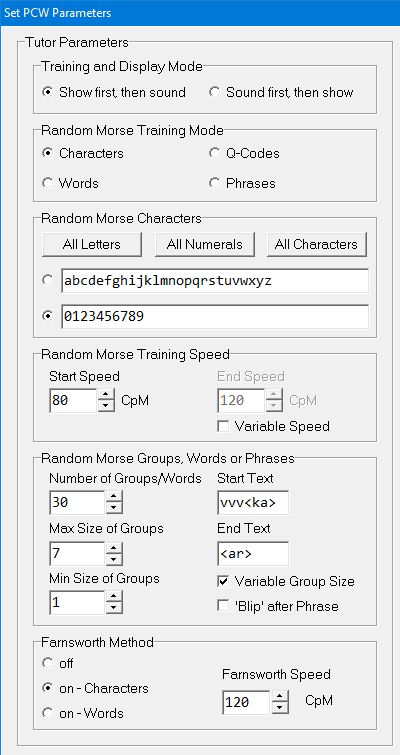Click the End Text field

[x=253, y=554]
